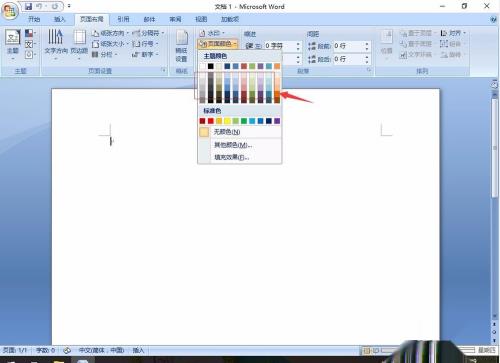Toggle the 插入 insert mode in status bar
The width and height of the screenshot is (500, 363).
click(138, 350)
